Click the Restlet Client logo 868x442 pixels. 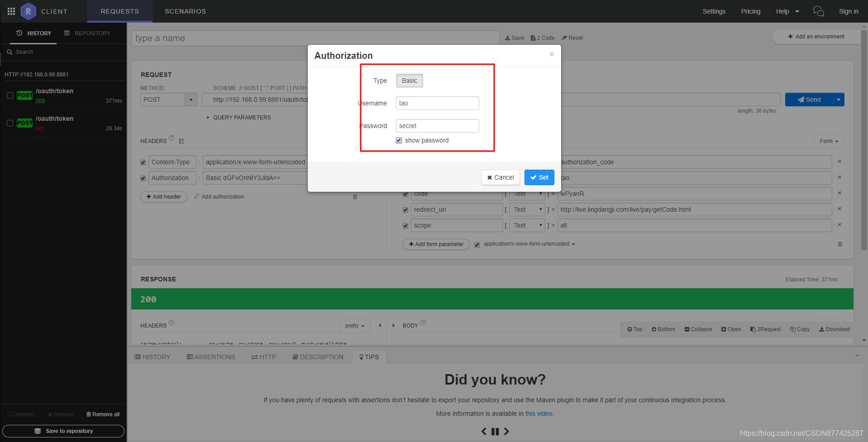click(x=28, y=11)
